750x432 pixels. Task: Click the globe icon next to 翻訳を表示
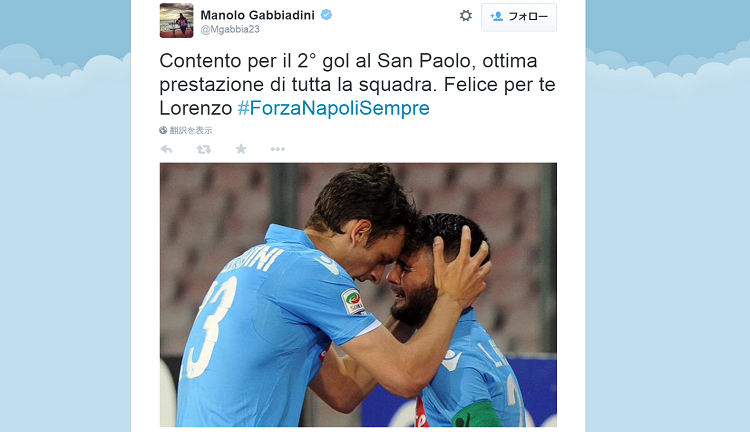[163, 130]
